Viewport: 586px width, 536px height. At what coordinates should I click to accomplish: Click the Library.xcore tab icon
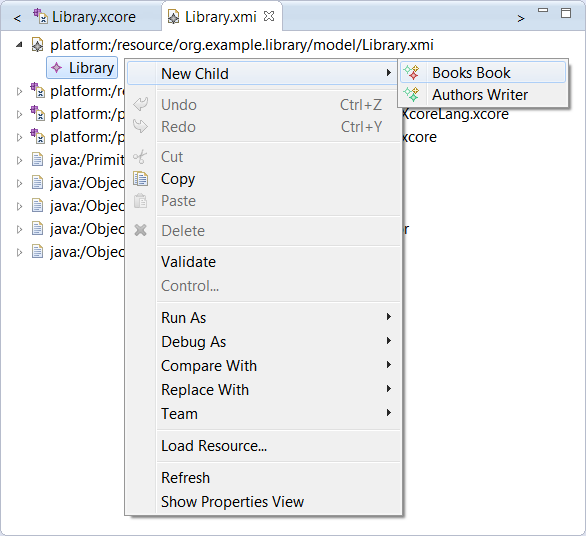[x=40, y=16]
